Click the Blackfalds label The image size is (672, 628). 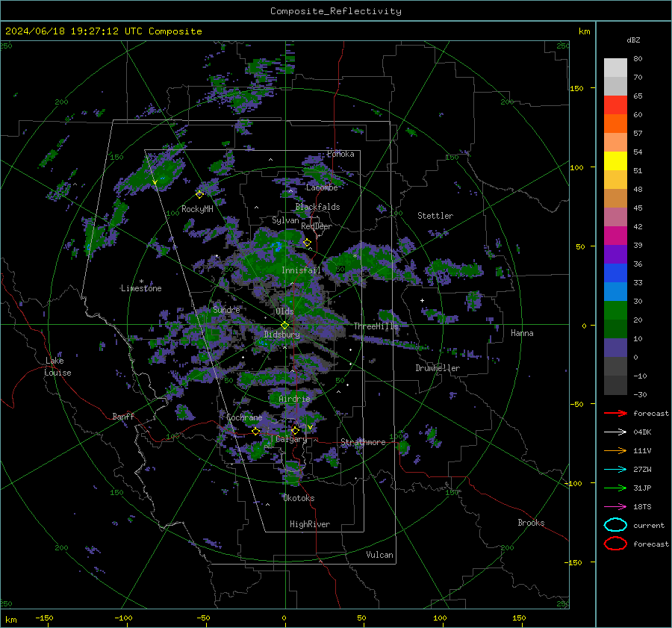tap(317, 207)
